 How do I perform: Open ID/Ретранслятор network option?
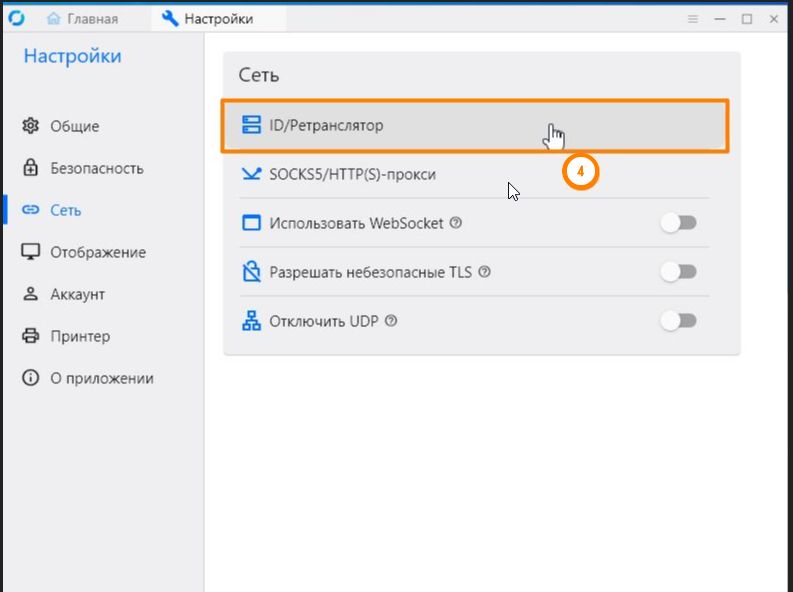pyautogui.click(x=474, y=125)
